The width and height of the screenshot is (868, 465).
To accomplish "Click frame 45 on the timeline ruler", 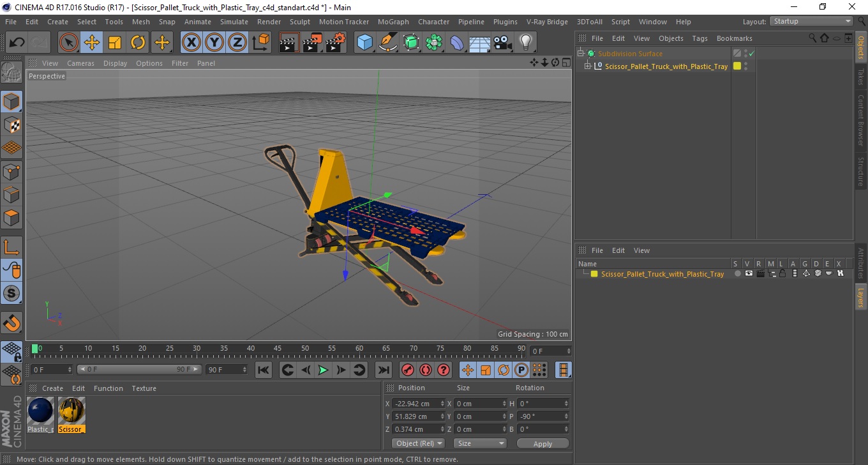I will tap(278, 349).
